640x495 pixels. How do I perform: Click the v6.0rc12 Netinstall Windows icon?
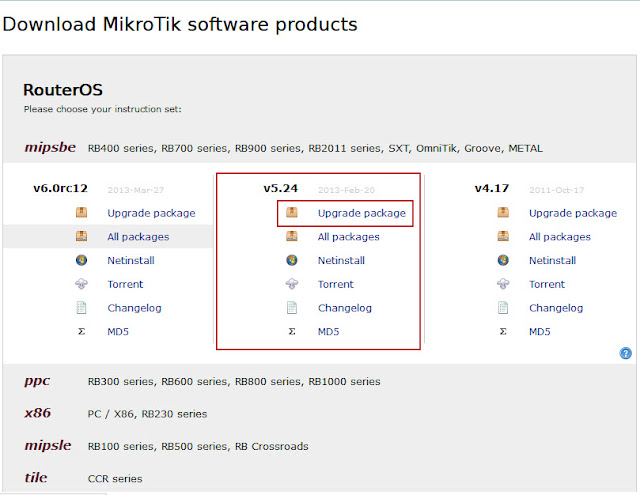coord(81,260)
